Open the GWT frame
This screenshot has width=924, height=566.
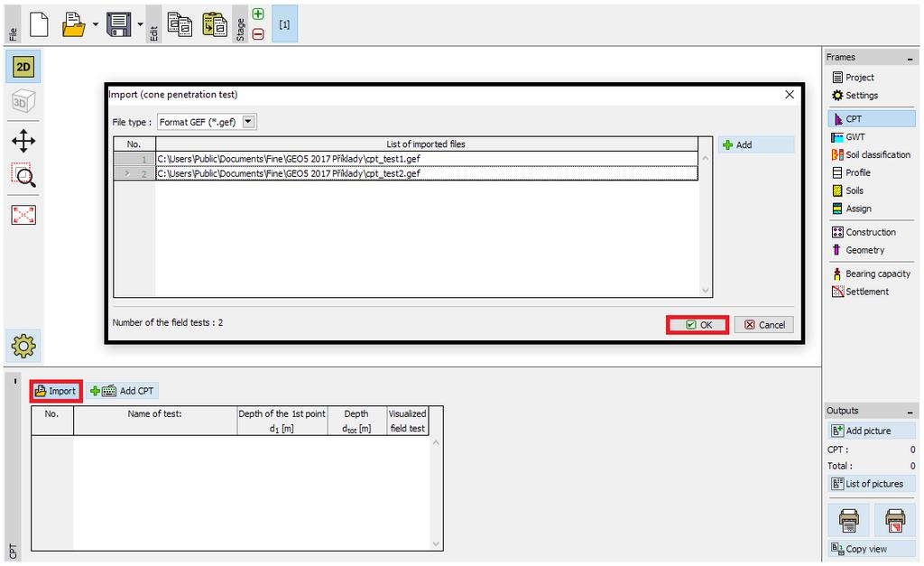coord(873,137)
